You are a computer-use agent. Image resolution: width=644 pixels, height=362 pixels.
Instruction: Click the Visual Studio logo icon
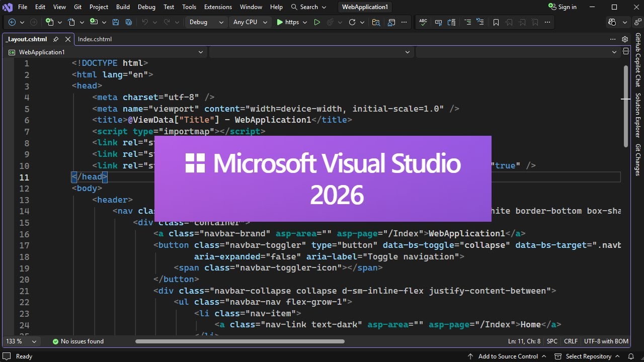click(8, 7)
